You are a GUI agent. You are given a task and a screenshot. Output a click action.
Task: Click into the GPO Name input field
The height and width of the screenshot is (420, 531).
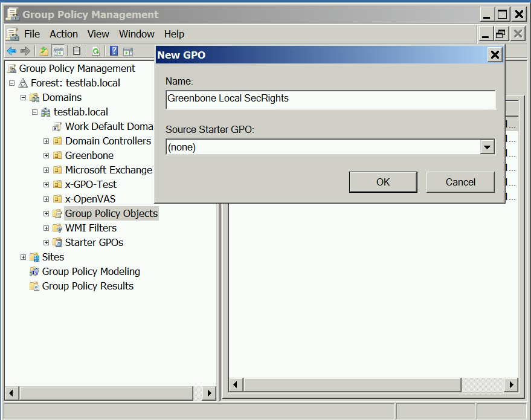coord(330,100)
